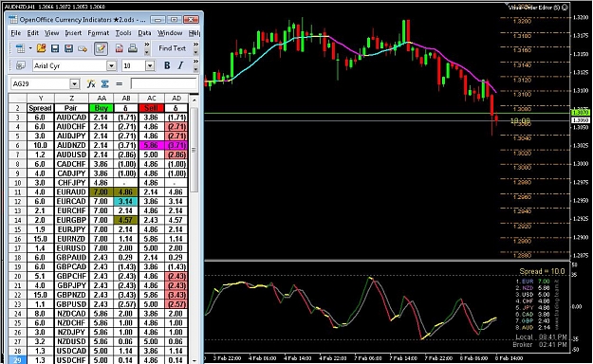This screenshot has height=364, width=593.
Task: Open the font size 10 dropdown
Action: click(x=150, y=65)
